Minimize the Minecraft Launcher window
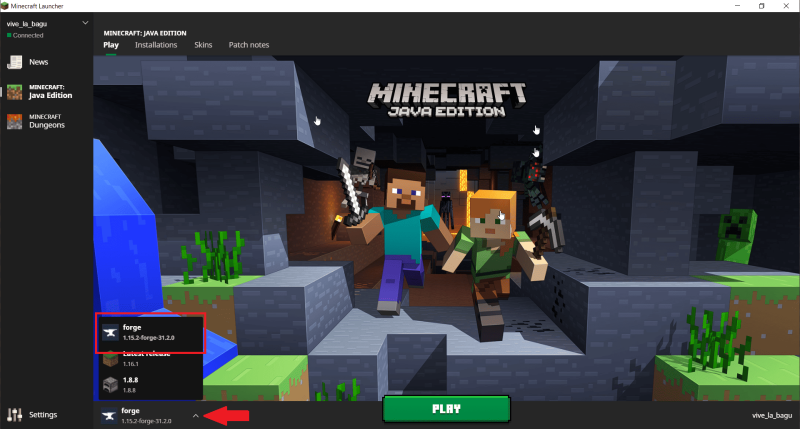 [737, 6]
